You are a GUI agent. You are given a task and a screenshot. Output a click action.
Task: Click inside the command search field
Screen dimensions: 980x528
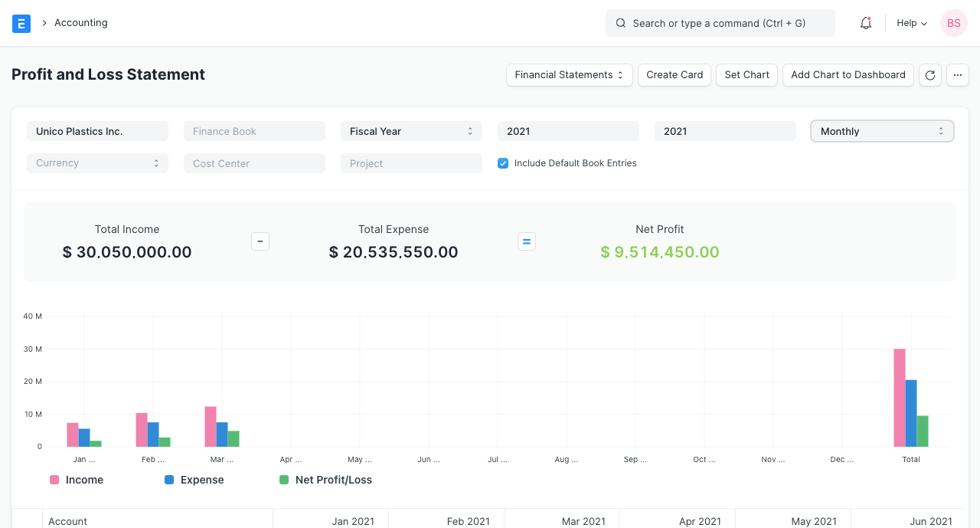pyautogui.click(x=720, y=23)
